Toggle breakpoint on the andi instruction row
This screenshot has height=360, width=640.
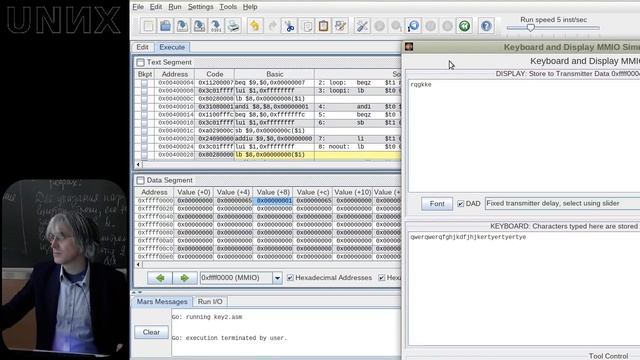coord(144,107)
